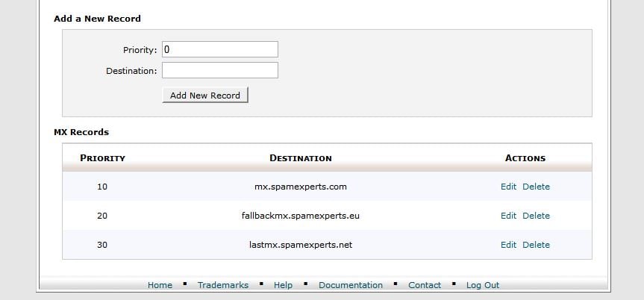
Task: Select the text fallbackmx.spamexperts.eu
Action: click(301, 216)
